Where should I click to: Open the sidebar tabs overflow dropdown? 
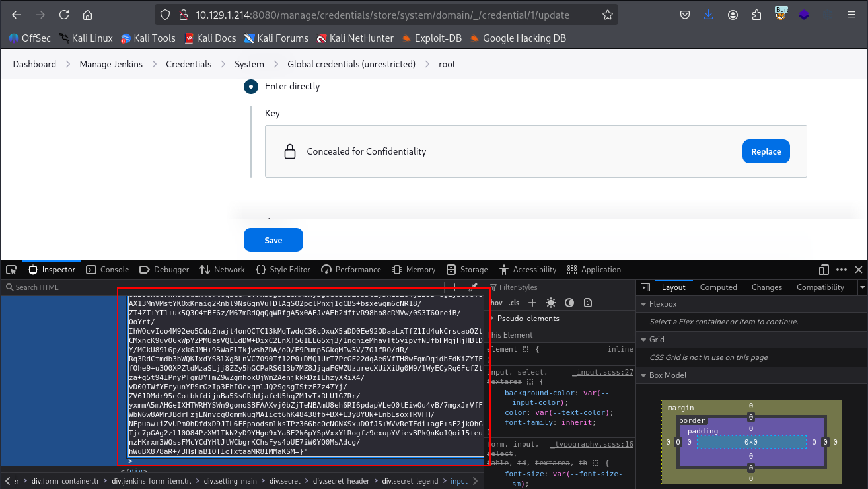(x=862, y=287)
